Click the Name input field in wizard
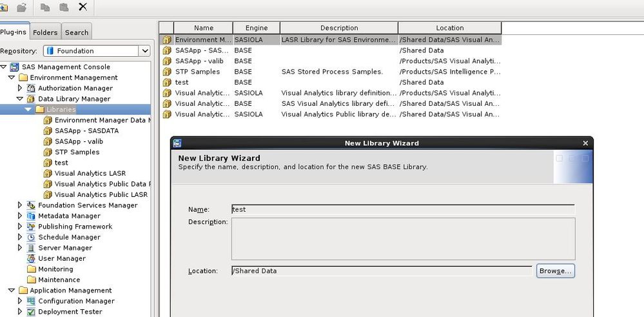 click(403, 209)
